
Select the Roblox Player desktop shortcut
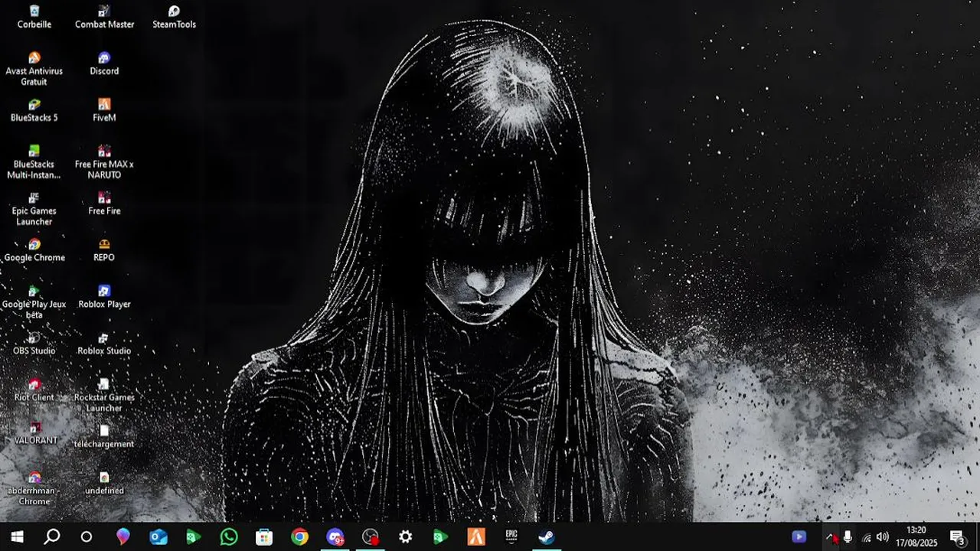pos(104,297)
